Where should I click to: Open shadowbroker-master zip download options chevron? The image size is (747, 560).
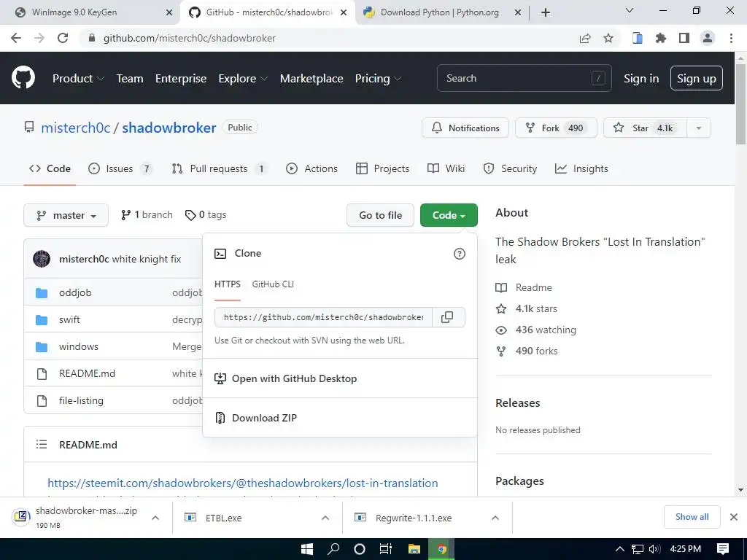[155, 518]
